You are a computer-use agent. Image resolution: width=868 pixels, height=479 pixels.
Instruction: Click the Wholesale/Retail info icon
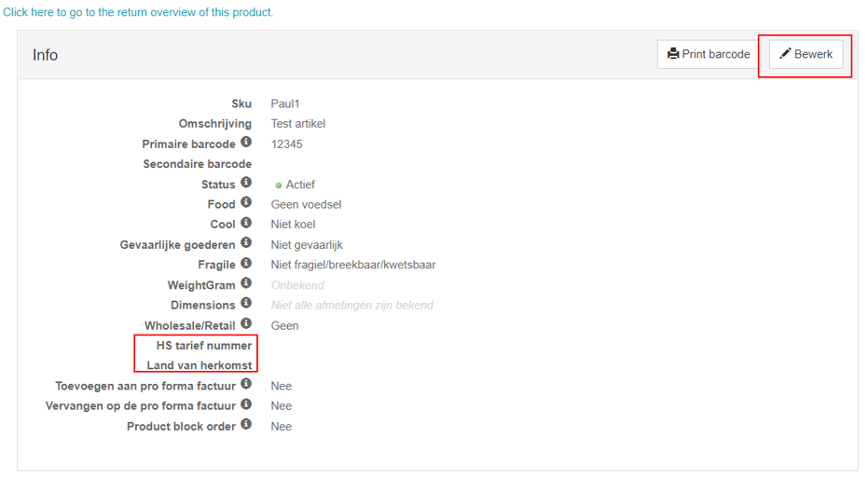point(246,323)
